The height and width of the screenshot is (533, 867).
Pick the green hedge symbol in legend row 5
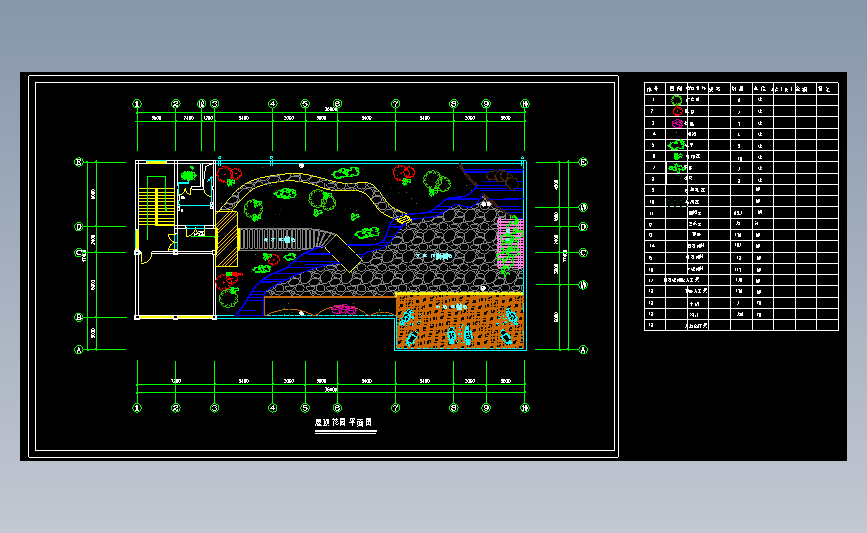point(677,145)
